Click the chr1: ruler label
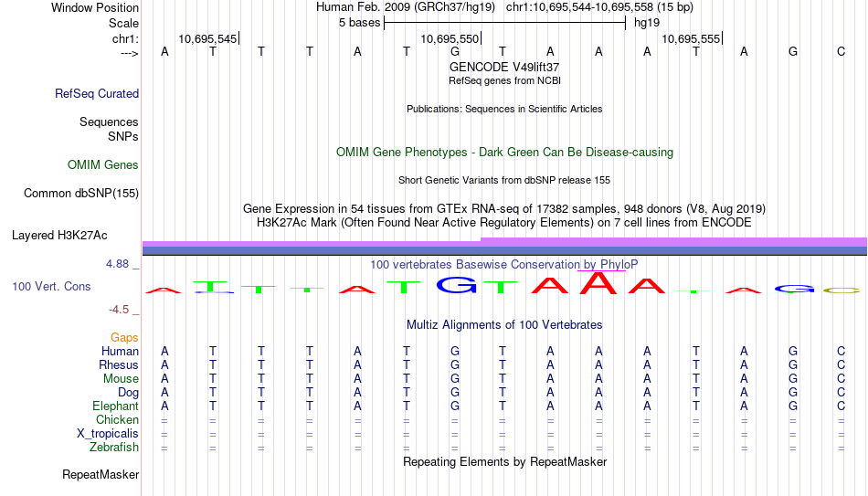 click(x=126, y=38)
